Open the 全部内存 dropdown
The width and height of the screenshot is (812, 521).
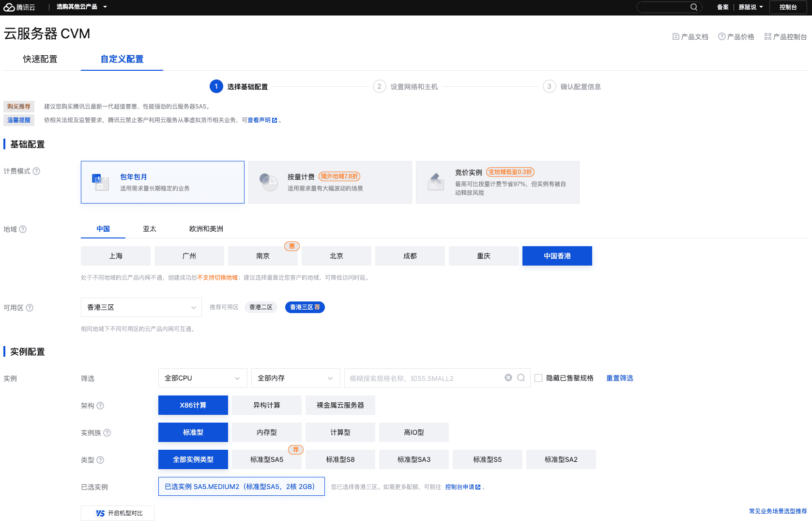[295, 378]
